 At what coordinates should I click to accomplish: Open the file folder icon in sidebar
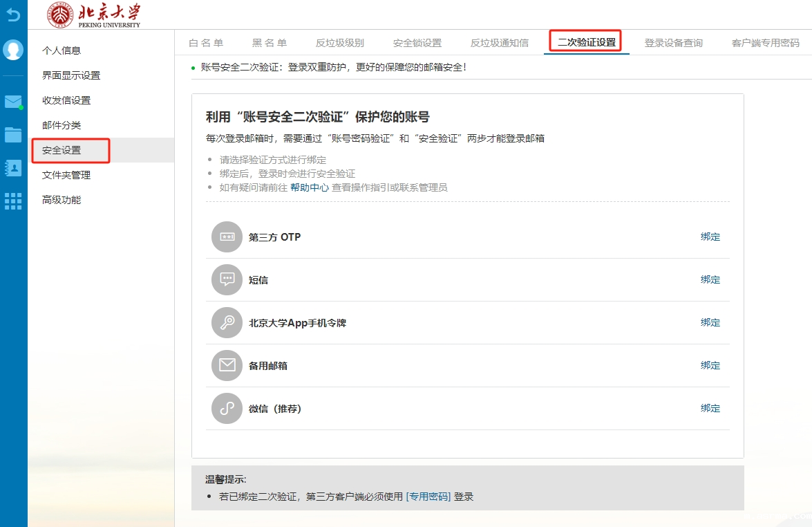pos(13,135)
